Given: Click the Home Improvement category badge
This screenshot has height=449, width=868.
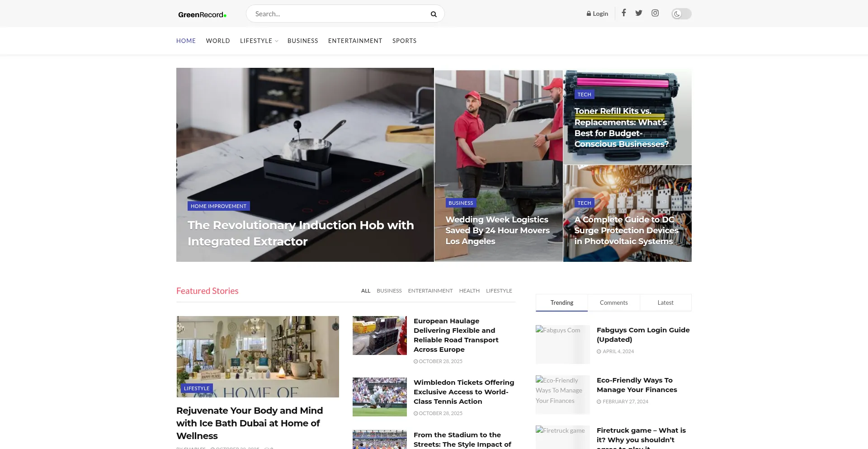Looking at the screenshot, I should pyautogui.click(x=218, y=206).
